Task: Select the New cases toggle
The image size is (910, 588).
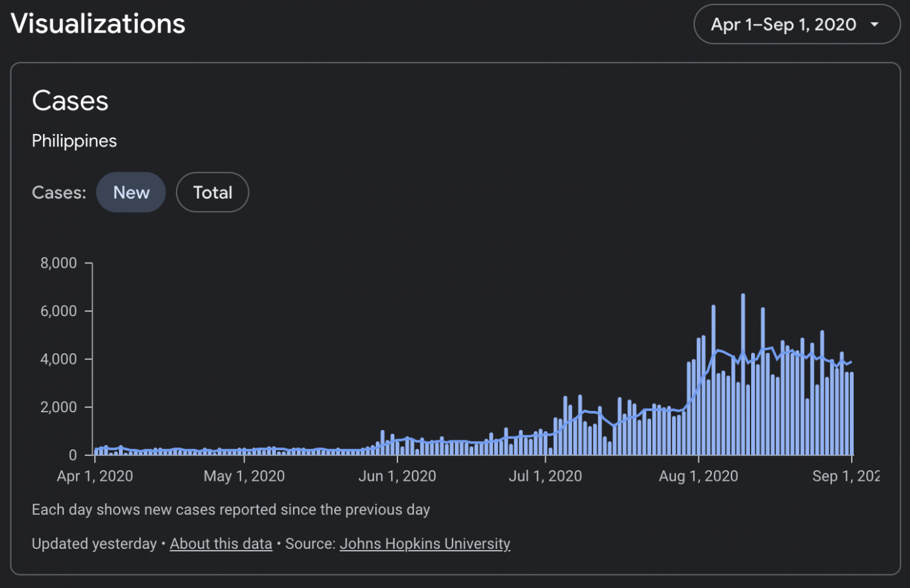Action: [131, 193]
